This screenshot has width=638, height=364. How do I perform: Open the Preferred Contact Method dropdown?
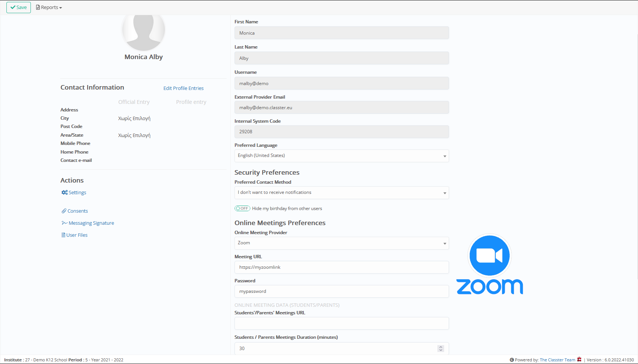pyautogui.click(x=341, y=193)
